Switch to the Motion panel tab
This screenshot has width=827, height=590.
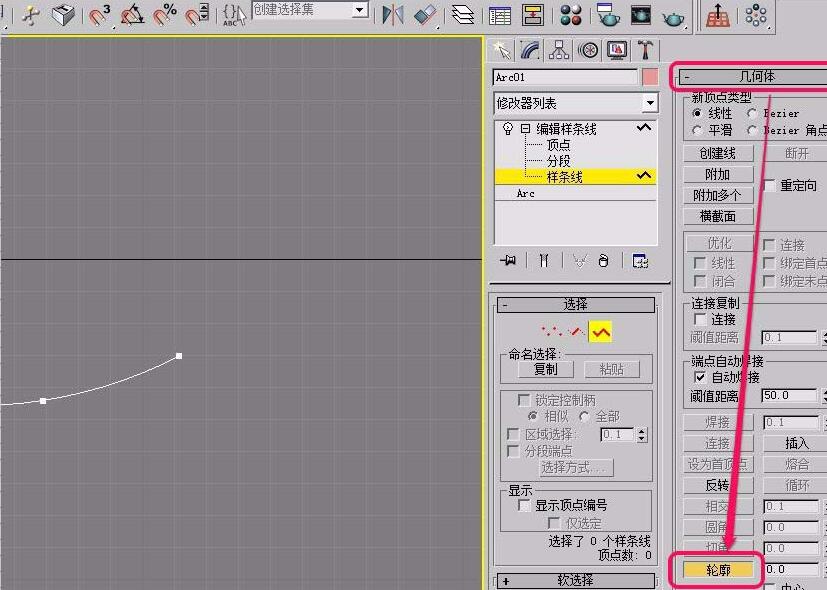pos(587,50)
